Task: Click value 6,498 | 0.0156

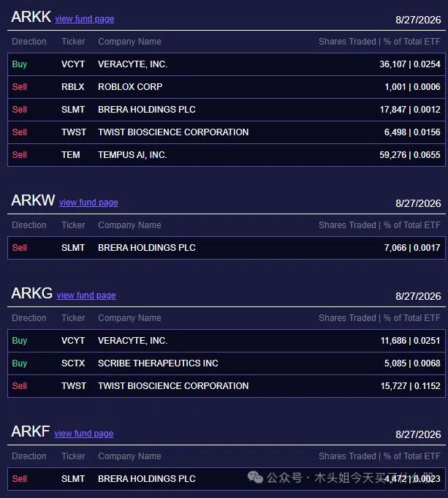Action: (412, 132)
